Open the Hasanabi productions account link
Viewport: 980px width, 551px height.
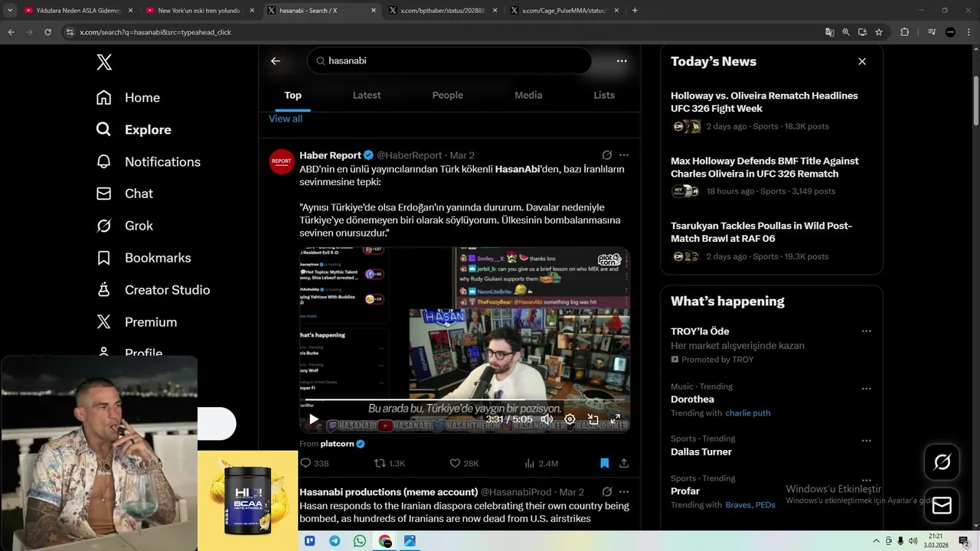pyautogui.click(x=388, y=492)
